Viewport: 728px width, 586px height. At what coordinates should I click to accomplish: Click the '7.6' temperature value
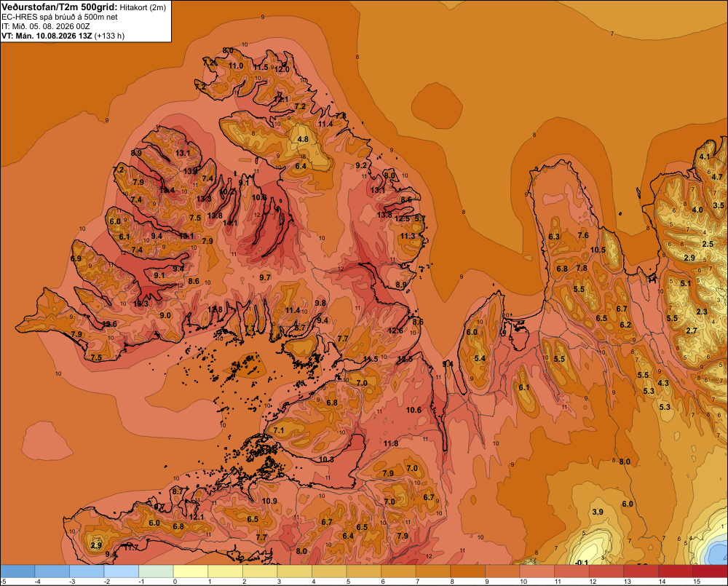(583, 235)
